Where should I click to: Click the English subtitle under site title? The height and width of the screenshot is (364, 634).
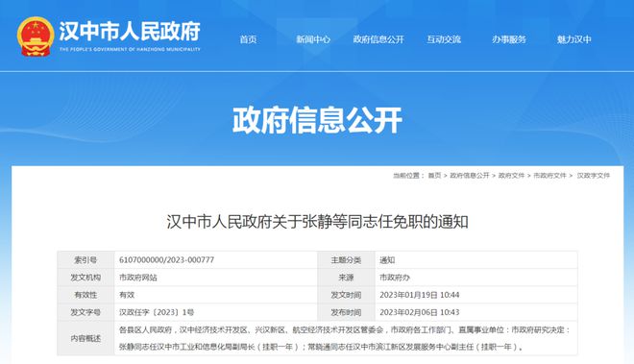click(130, 49)
